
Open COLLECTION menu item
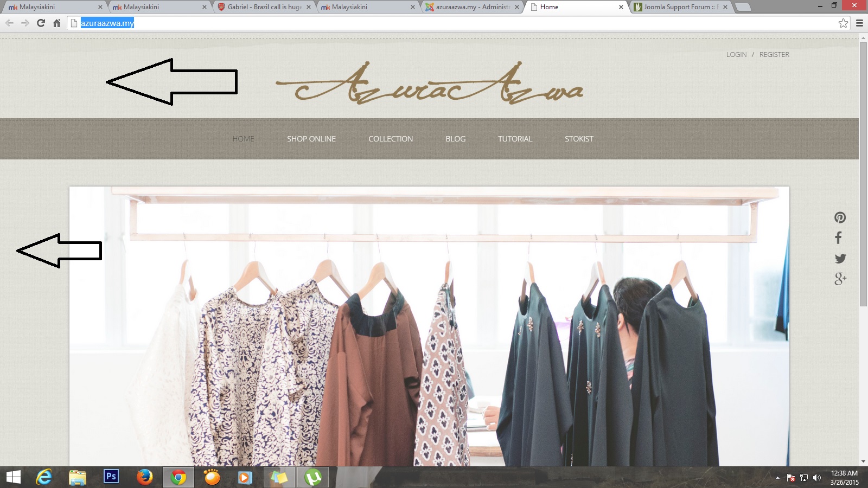click(x=391, y=139)
